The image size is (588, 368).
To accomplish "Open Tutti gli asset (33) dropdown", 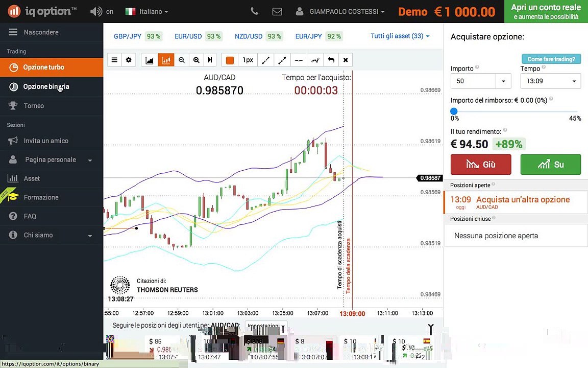I will point(400,36).
